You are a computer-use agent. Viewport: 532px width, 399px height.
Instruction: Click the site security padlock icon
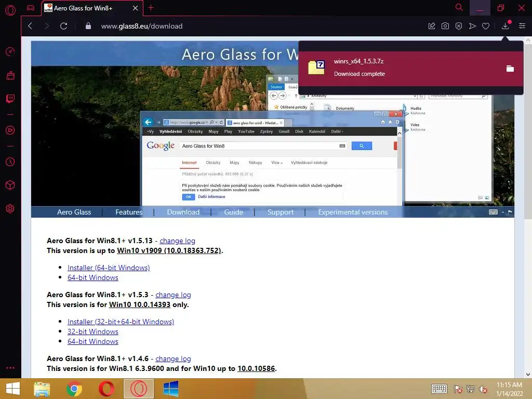[88, 26]
